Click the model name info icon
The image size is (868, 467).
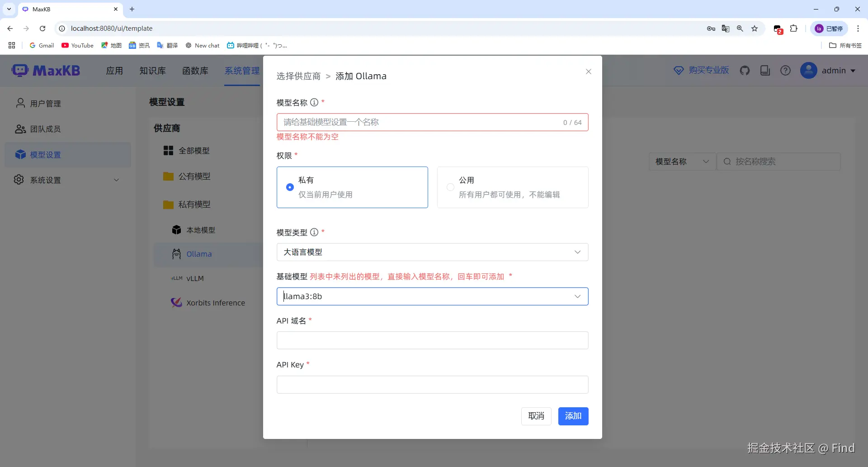(314, 102)
